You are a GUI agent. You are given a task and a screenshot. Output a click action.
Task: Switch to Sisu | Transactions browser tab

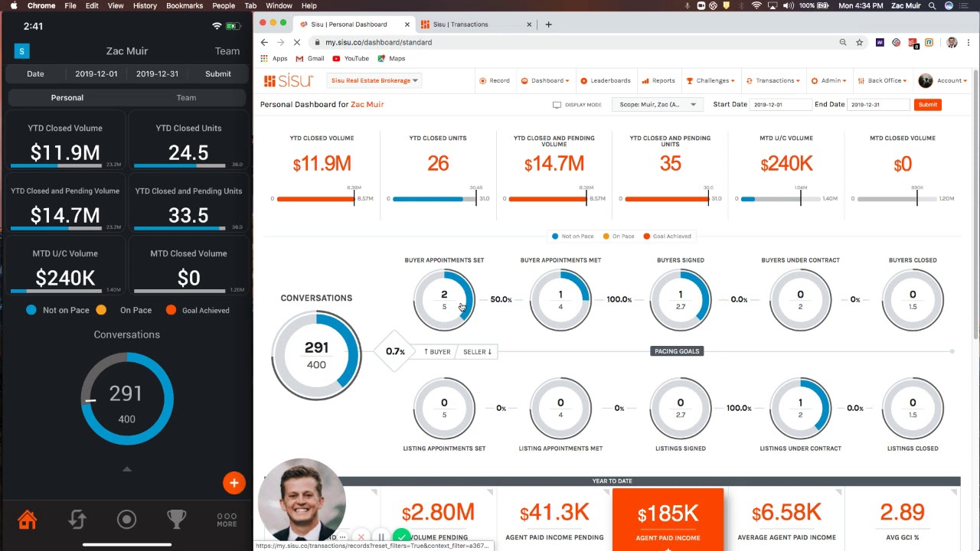475,24
